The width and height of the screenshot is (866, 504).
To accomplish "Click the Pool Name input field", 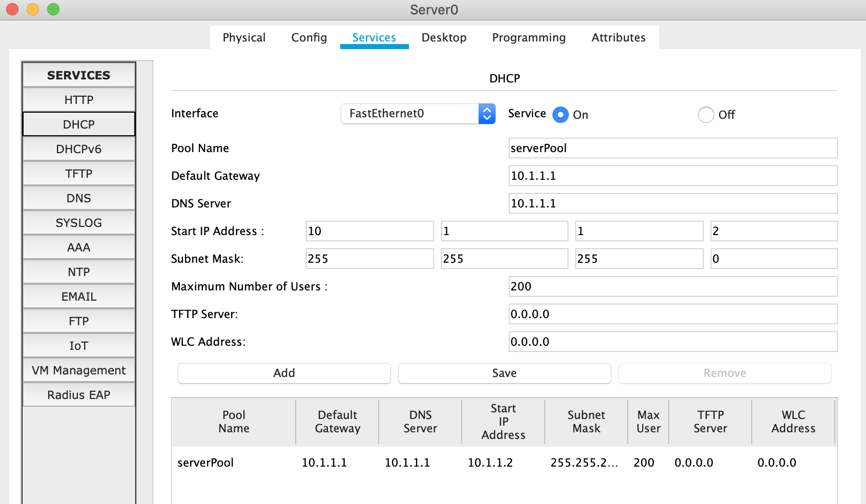I will [x=673, y=149].
